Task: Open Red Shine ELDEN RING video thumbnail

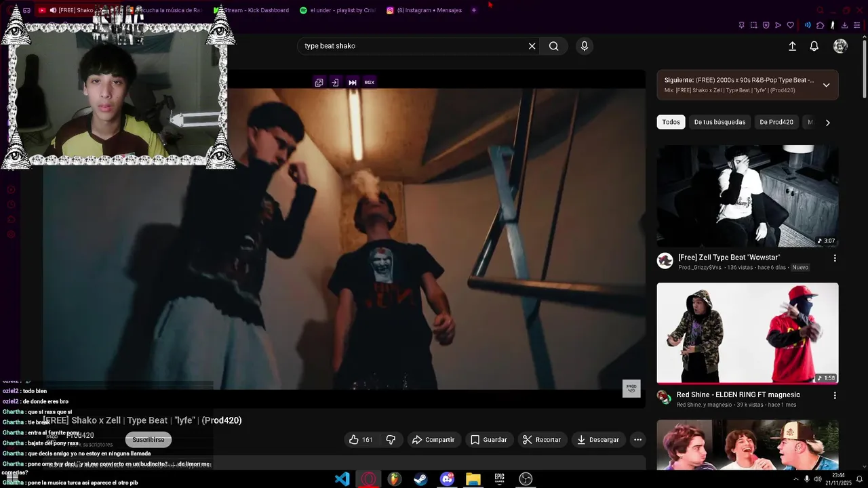Action: click(747, 333)
